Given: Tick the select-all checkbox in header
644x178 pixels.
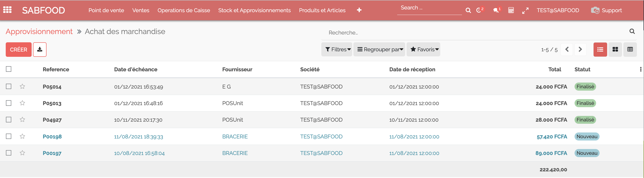Looking at the screenshot, I should 9,69.
